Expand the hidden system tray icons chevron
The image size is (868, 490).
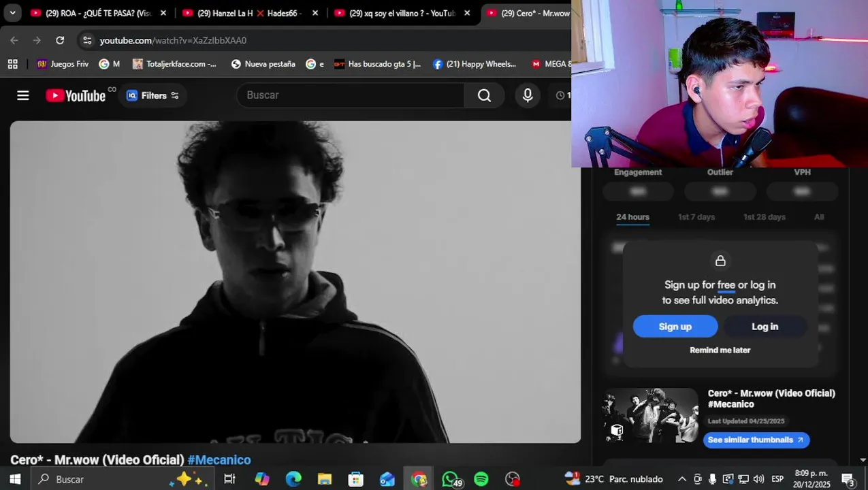coord(682,479)
